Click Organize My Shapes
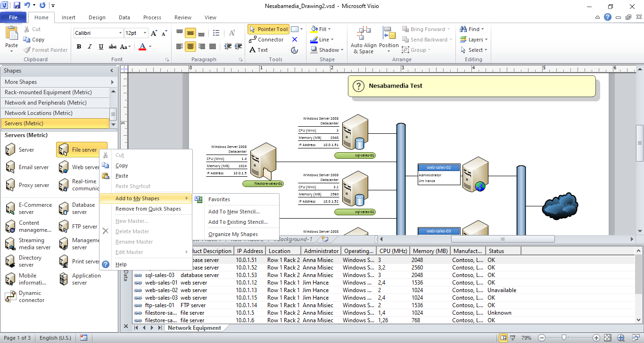The width and height of the screenshot is (644, 343). click(x=233, y=234)
